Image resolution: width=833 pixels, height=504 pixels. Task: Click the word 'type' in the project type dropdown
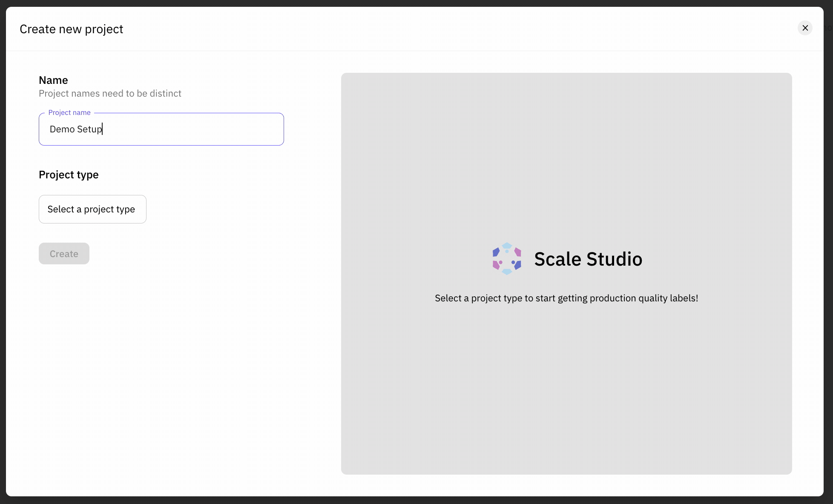point(126,209)
